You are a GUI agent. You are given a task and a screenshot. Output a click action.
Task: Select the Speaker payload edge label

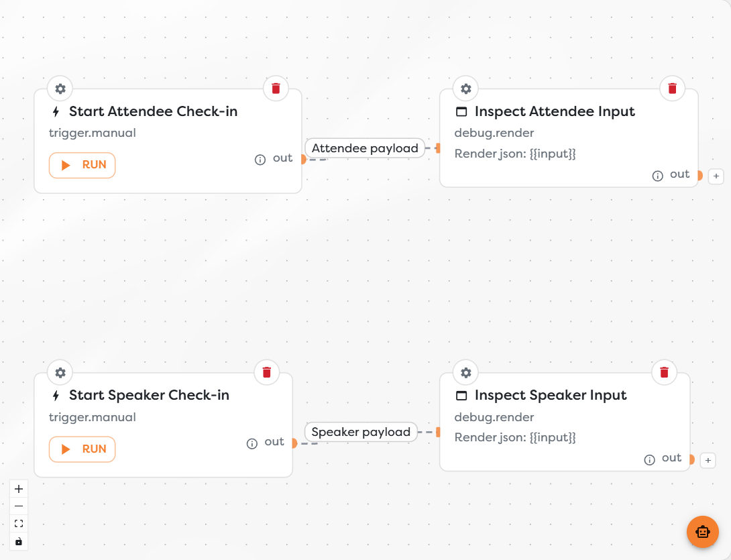[x=361, y=433]
